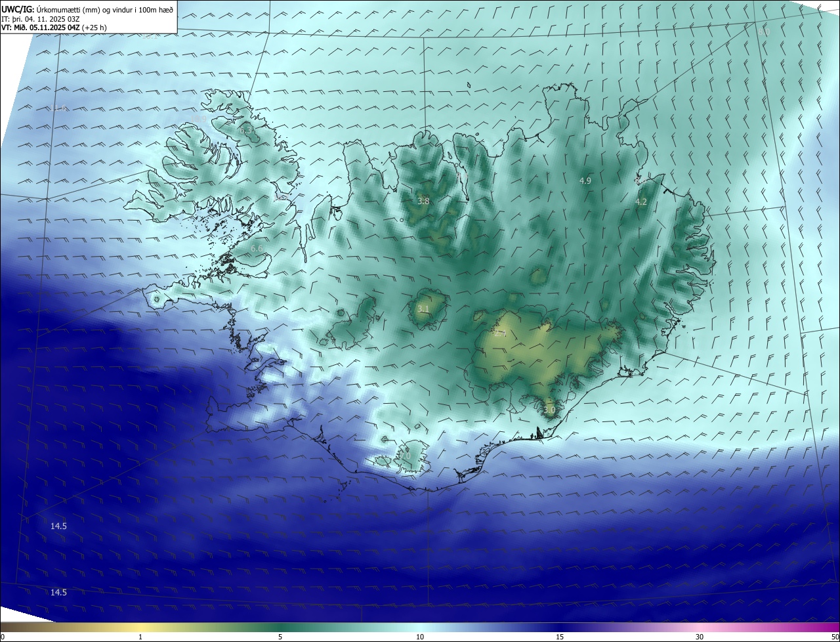This screenshot has width=840, height=642.
Task: Click the color scale label 0
Action: [2, 637]
